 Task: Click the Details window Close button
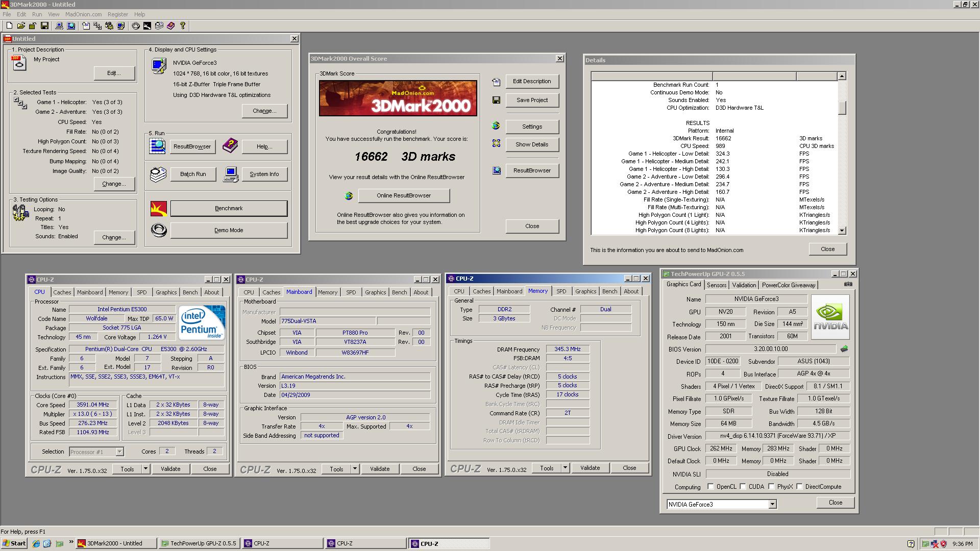click(x=827, y=249)
